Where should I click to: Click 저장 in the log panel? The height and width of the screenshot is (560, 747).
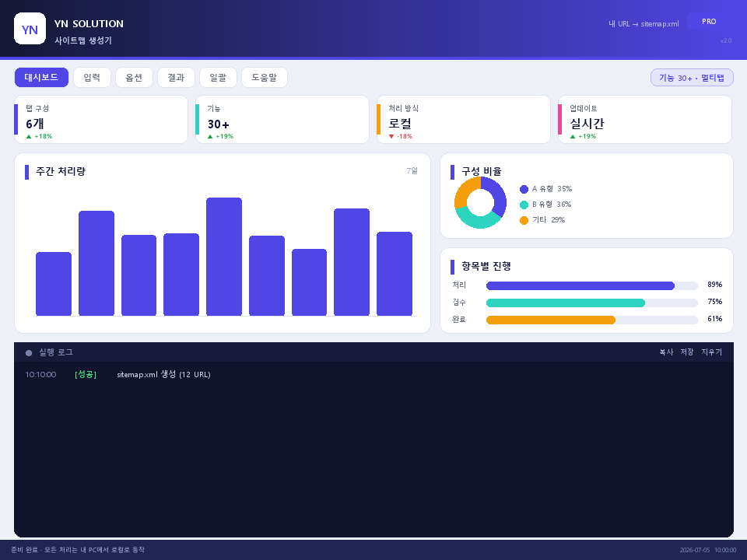pyautogui.click(x=686, y=352)
